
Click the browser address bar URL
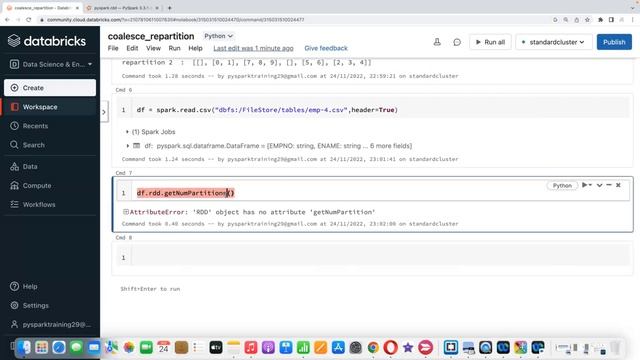coord(176,20)
